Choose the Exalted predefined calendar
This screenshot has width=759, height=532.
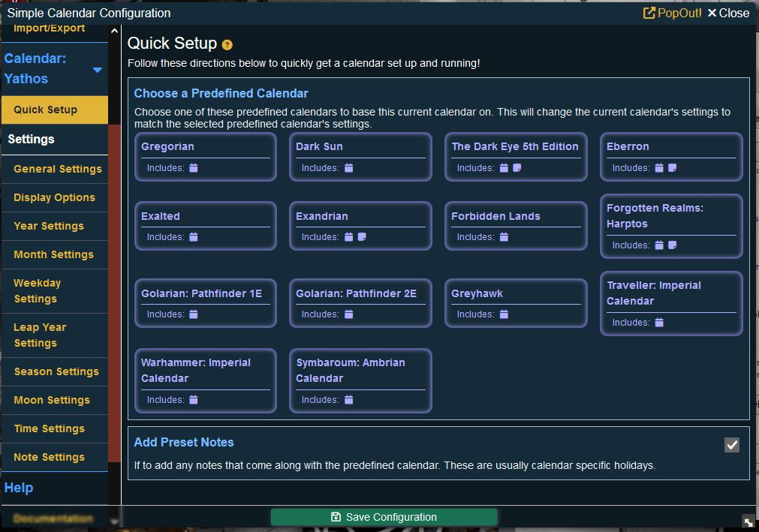[x=206, y=226]
